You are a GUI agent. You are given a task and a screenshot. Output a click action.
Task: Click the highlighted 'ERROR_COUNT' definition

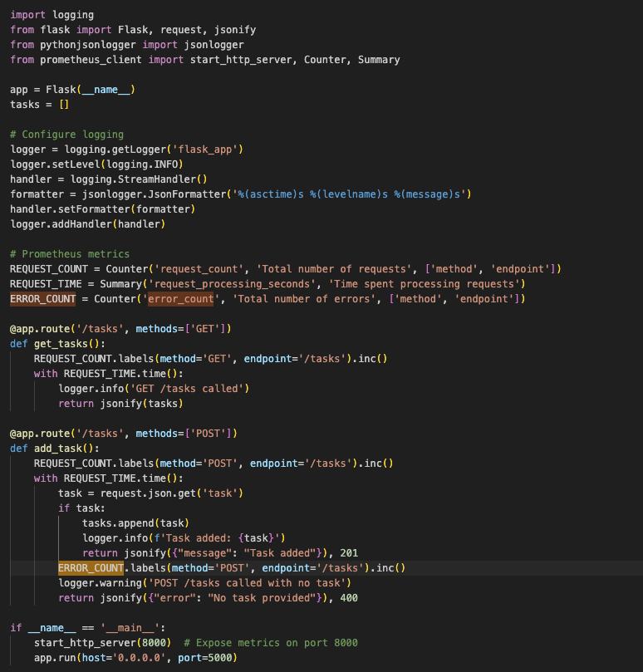(x=43, y=299)
